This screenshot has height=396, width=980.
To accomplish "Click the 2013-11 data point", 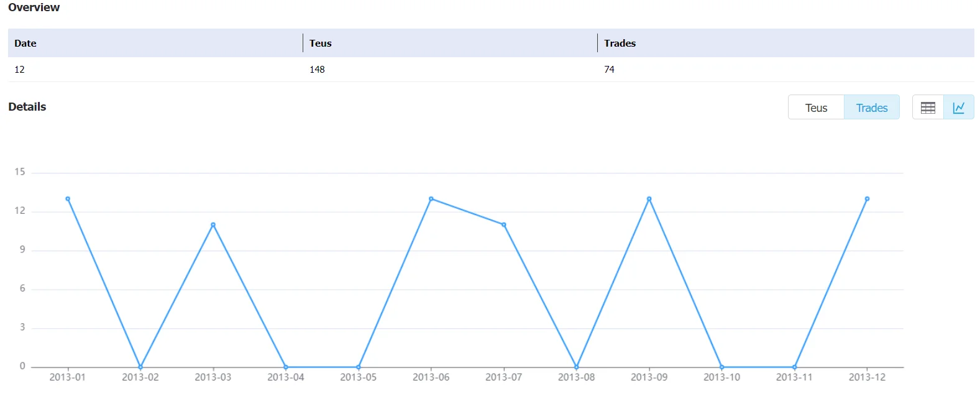I will [795, 367].
